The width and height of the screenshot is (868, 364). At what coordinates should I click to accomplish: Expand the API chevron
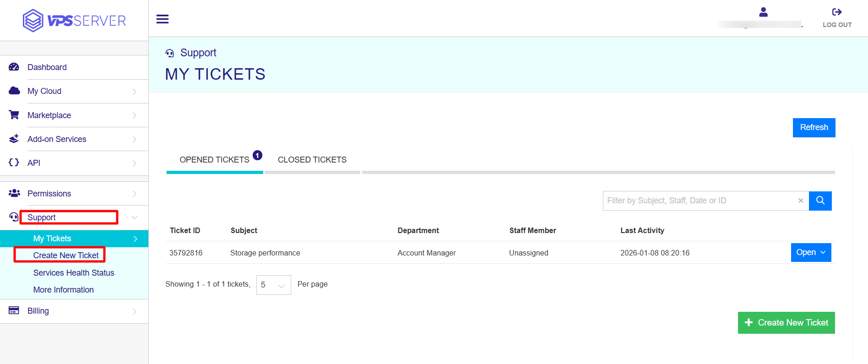coord(135,163)
